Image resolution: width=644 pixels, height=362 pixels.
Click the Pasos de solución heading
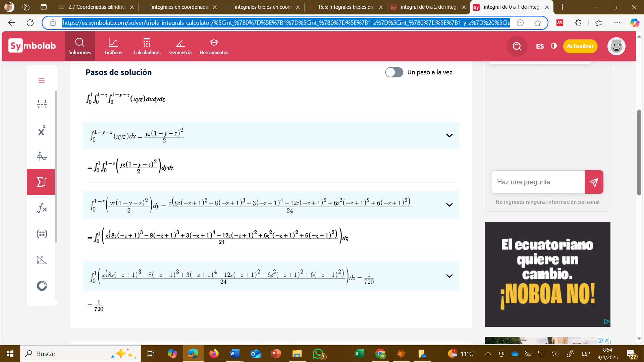[118, 72]
